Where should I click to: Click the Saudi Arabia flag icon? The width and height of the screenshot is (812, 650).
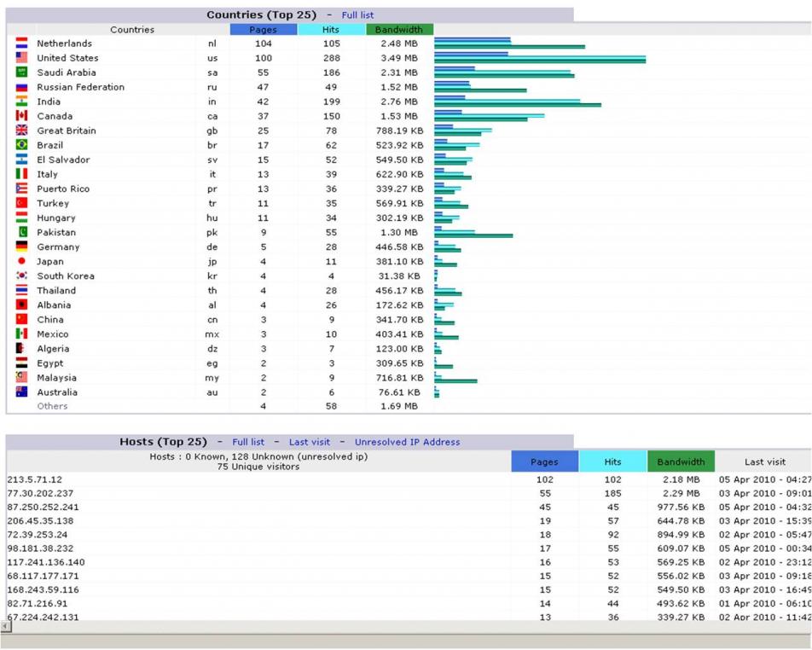coord(21,72)
